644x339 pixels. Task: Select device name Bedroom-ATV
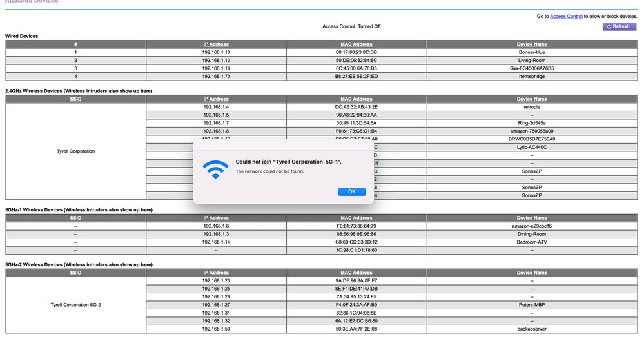coord(531,242)
